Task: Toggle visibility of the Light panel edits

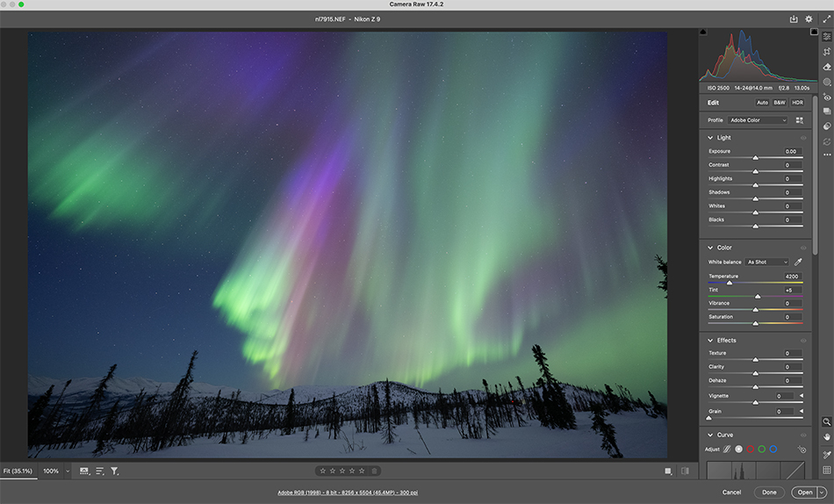Action: pos(803,138)
